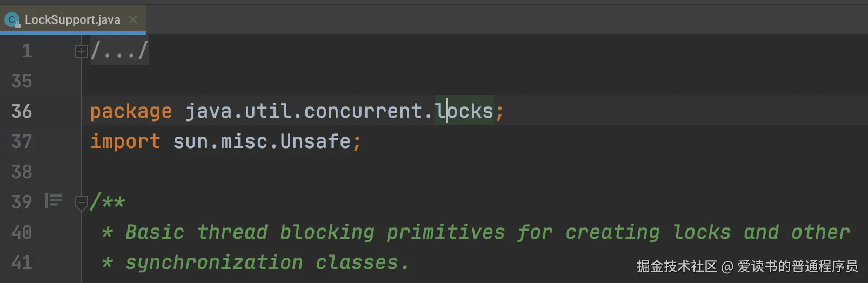Toggle rendered view of Javadoc comment
The width and height of the screenshot is (868, 283).
pos(54,200)
